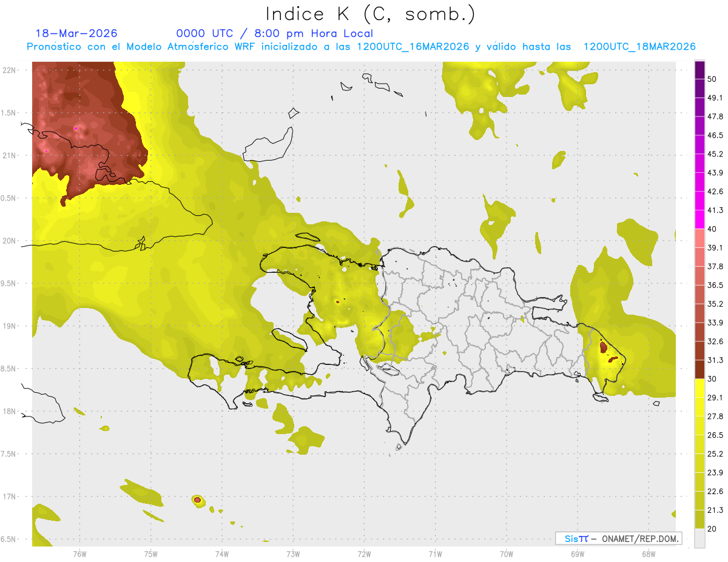Screen dimensions: 728x562
Task: Click the 'Indice K (C, somb.)' map title
Action: coord(370,14)
